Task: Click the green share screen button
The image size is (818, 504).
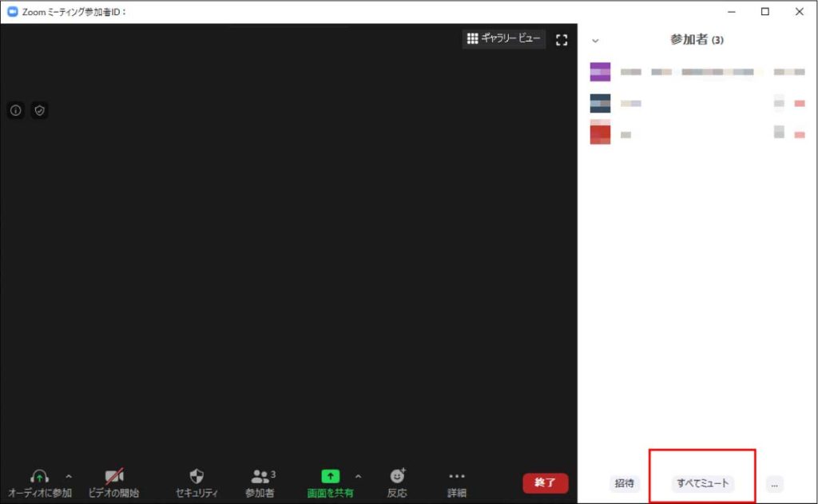Action: point(330,482)
